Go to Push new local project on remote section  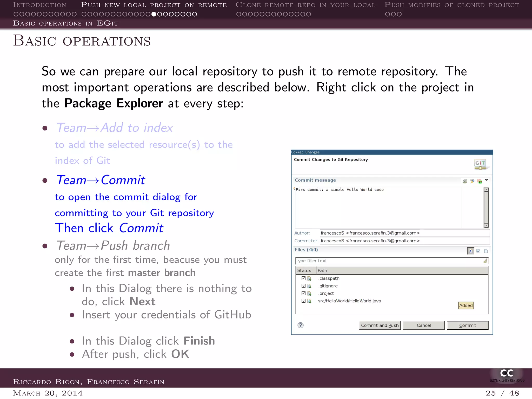pos(154,5)
